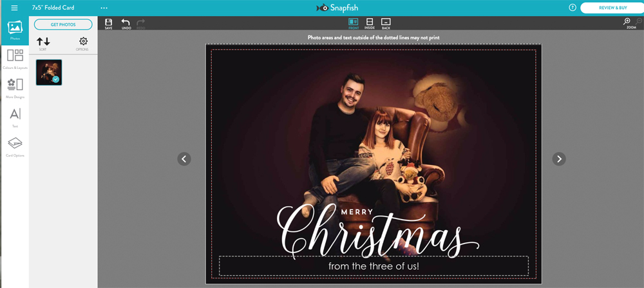
Task: Switch to the Front view
Action: point(353,23)
